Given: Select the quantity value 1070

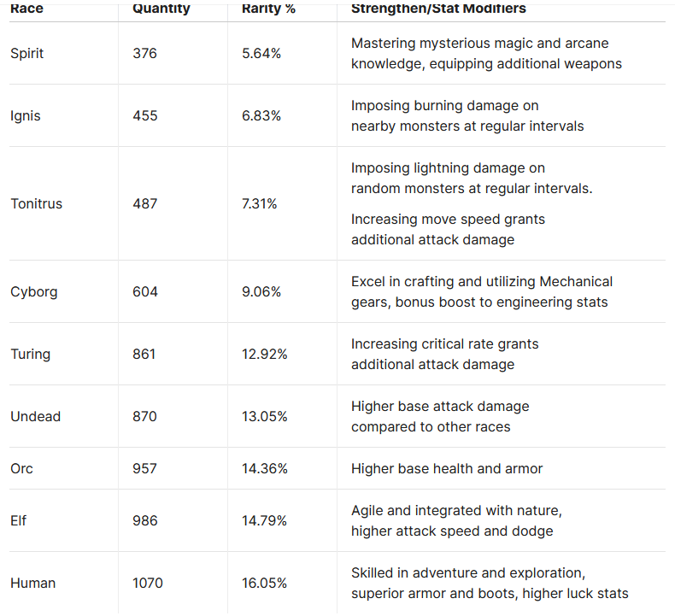Looking at the screenshot, I should click(x=149, y=583).
